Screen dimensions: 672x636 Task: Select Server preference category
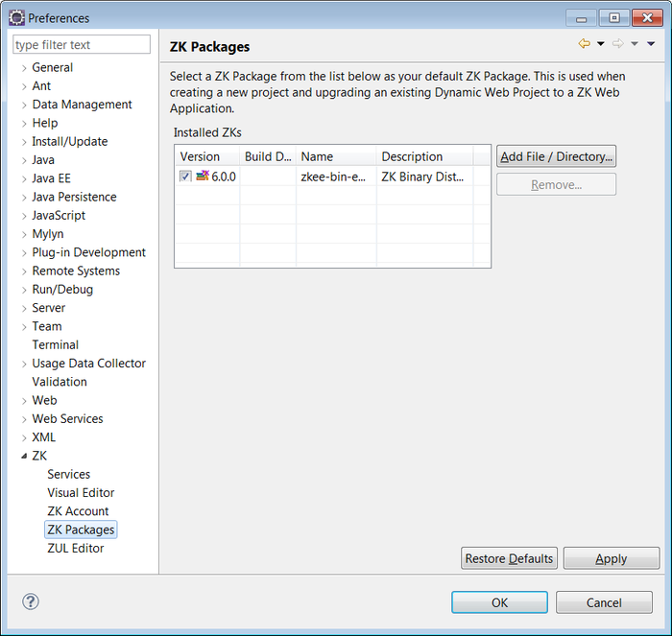(48, 308)
